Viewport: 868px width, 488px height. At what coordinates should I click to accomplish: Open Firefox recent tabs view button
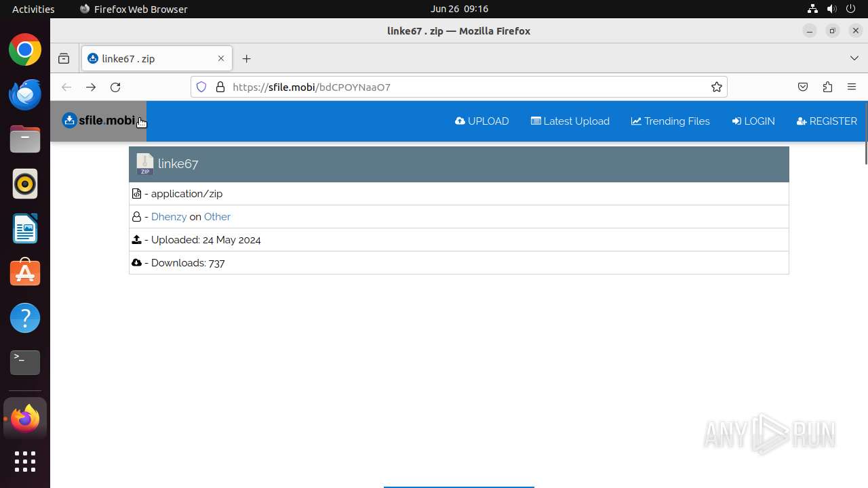tap(64, 59)
